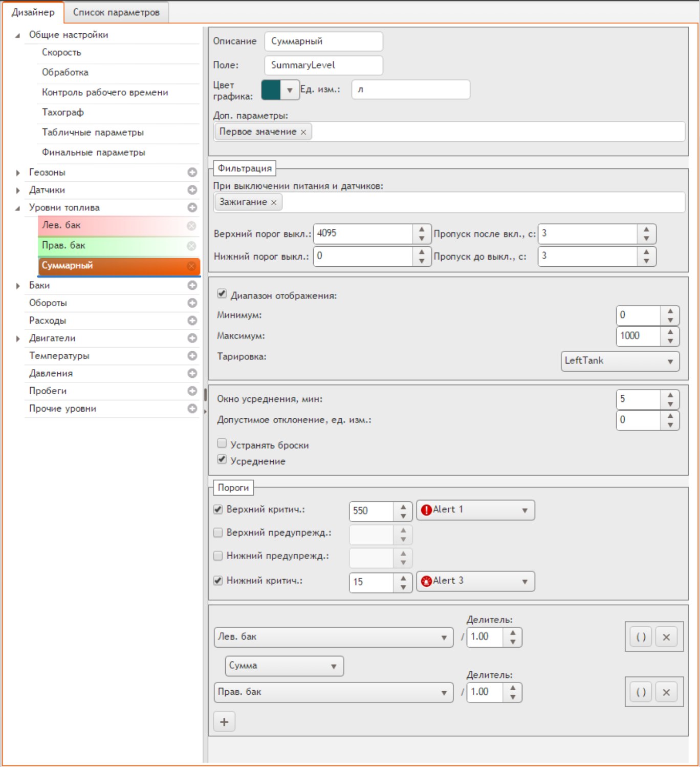This screenshot has width=700, height=767.
Task: Add a new item to Датчики
Action: point(192,190)
